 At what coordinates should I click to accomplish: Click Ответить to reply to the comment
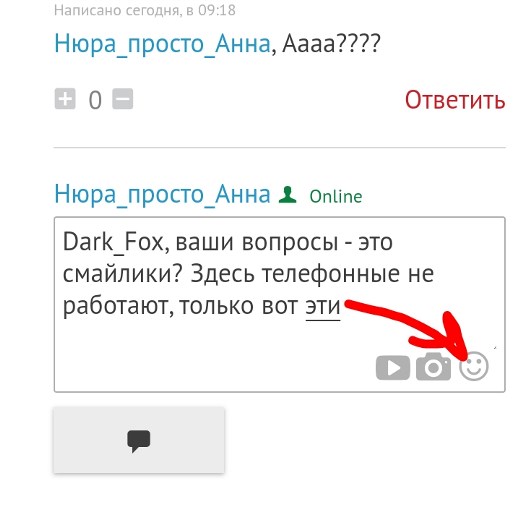coord(455,100)
